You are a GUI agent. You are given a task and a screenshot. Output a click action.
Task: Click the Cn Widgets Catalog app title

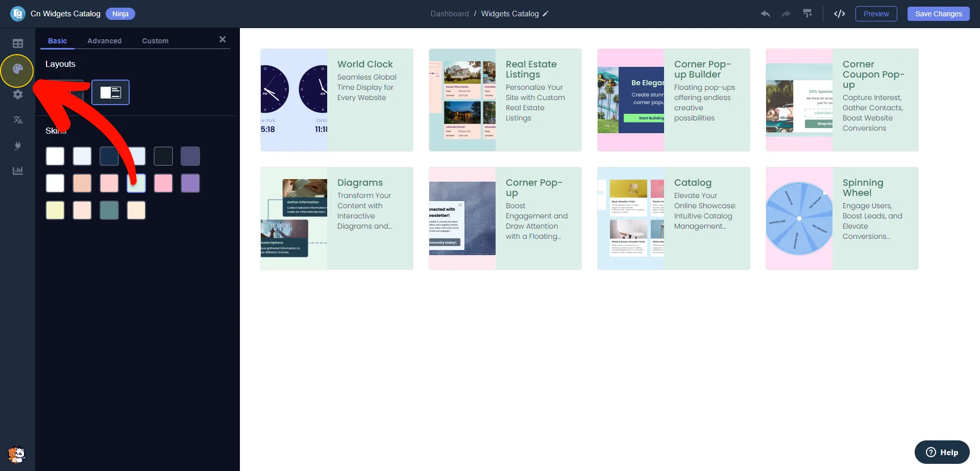65,14
